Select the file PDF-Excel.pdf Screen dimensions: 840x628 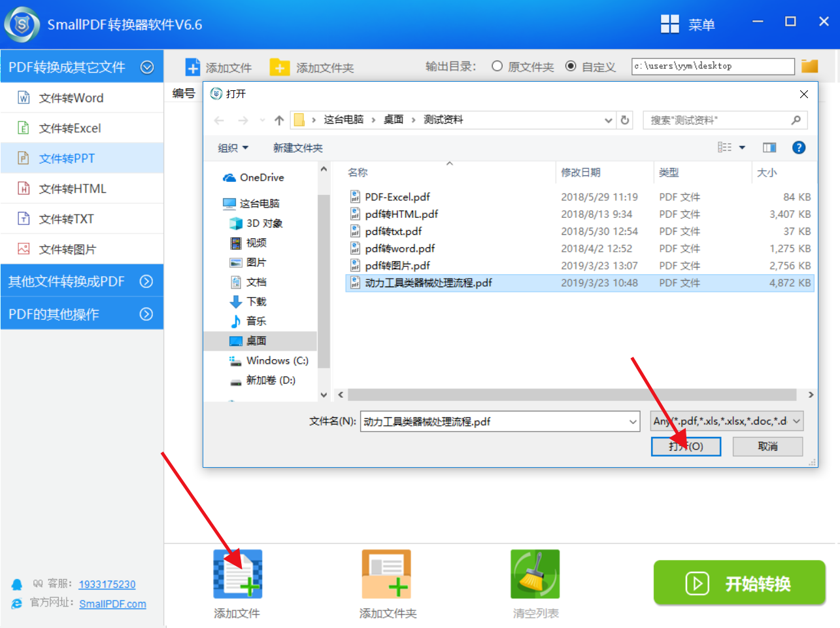[x=397, y=196]
